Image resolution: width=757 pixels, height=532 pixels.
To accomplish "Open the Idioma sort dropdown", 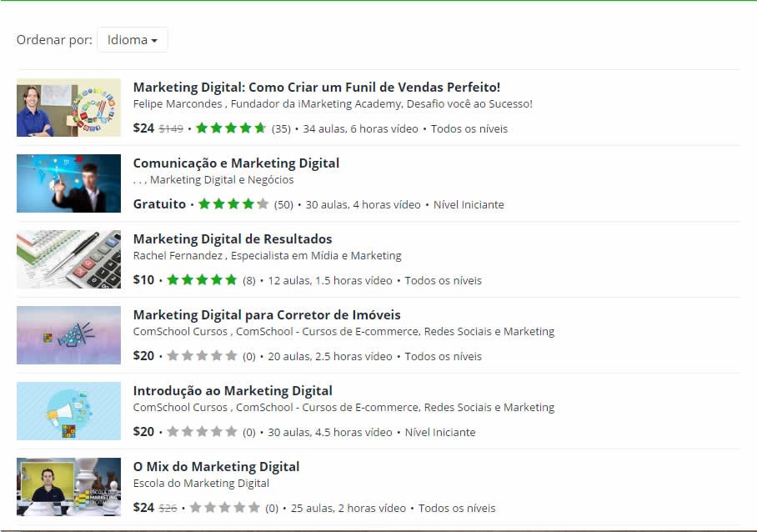I will point(132,40).
